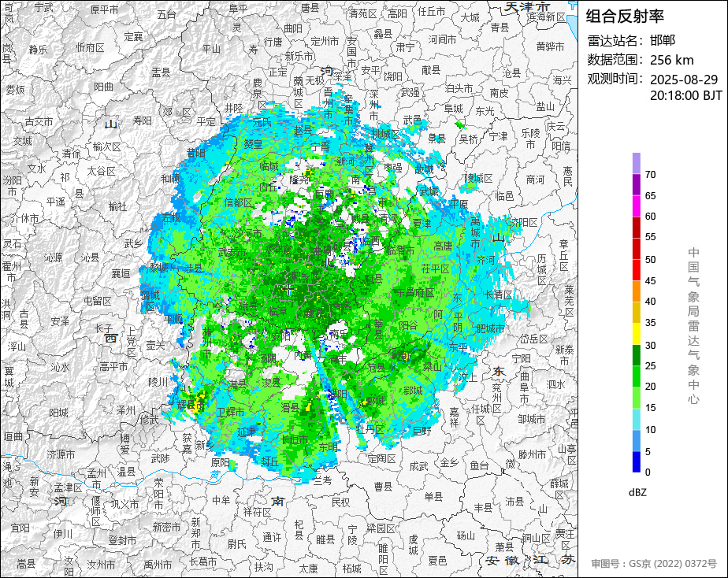This screenshot has width=728, height=578.
Task: Click the 齐河 map label
Action: tap(485, 260)
